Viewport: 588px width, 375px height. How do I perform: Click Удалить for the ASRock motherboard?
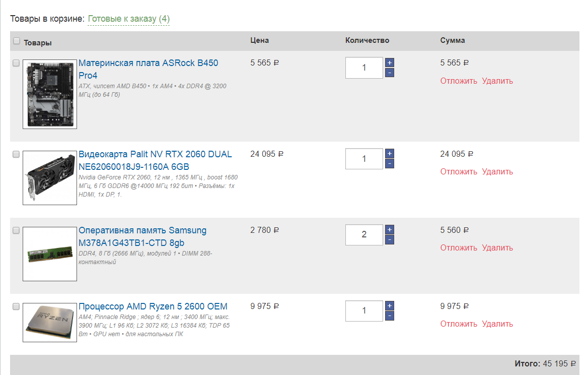pos(497,81)
